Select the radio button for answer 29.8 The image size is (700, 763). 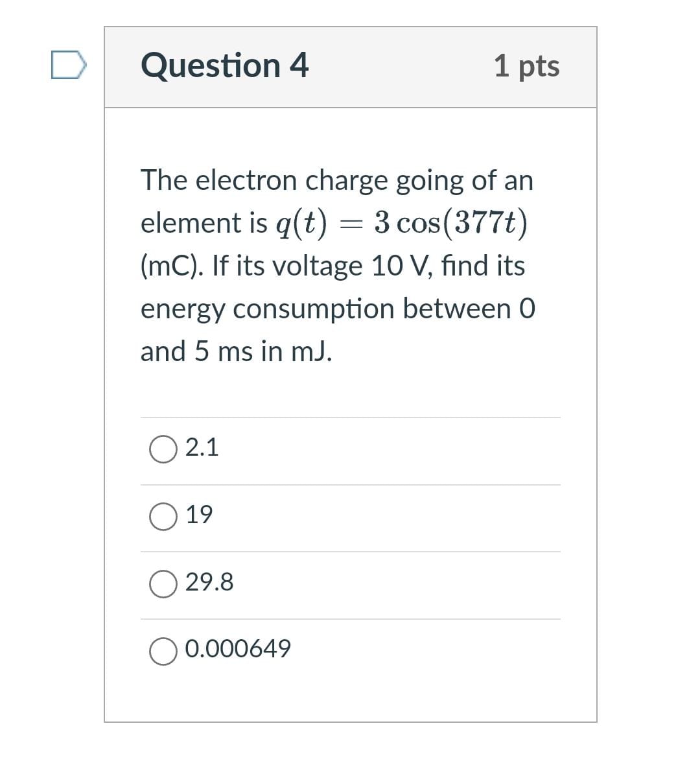click(163, 583)
